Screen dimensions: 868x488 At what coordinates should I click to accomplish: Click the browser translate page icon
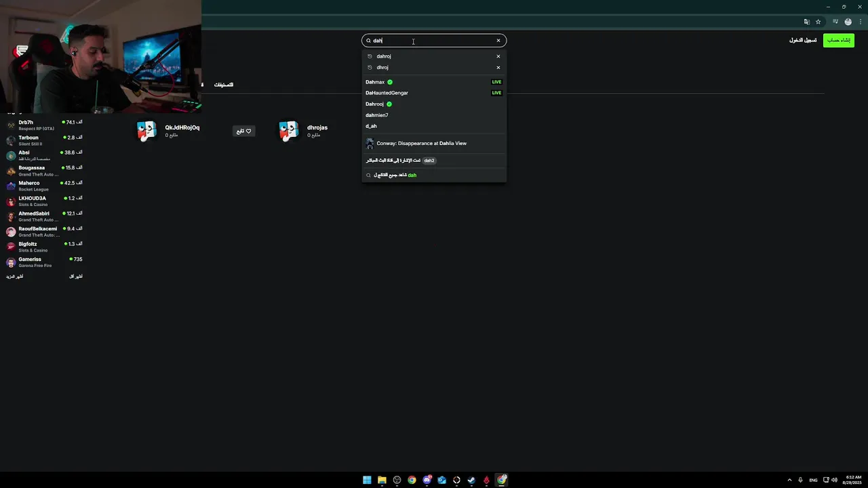point(807,22)
